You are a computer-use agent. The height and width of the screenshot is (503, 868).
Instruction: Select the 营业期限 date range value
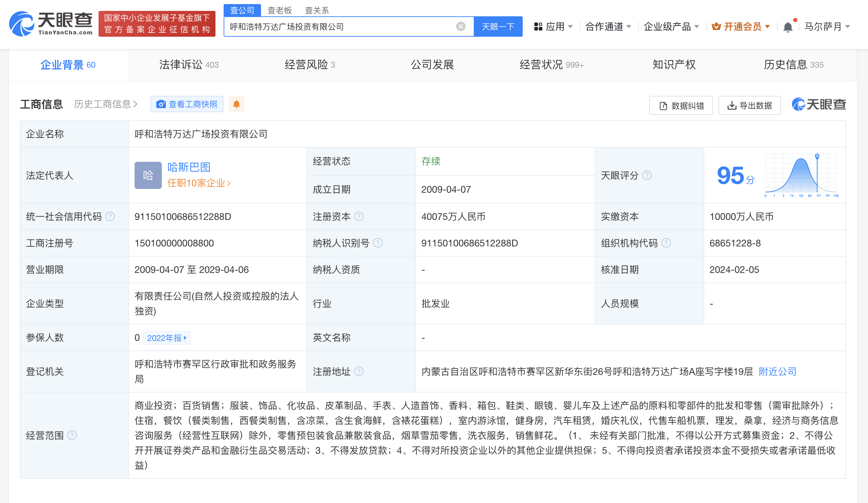click(x=192, y=270)
